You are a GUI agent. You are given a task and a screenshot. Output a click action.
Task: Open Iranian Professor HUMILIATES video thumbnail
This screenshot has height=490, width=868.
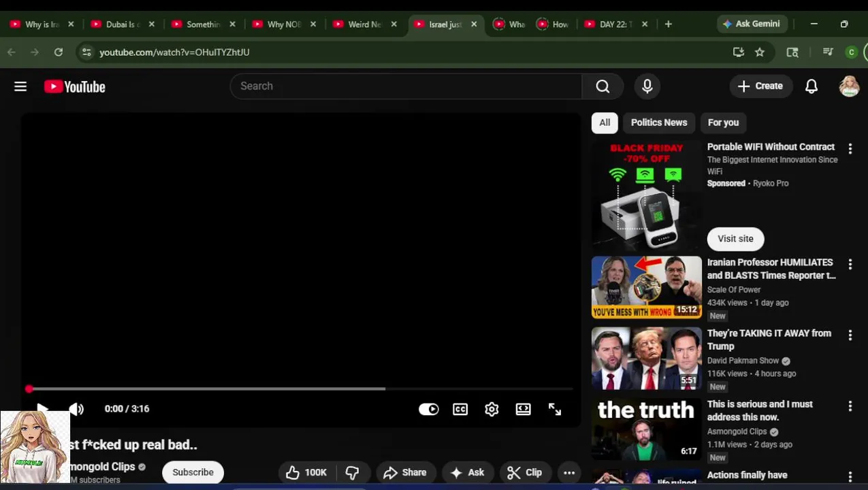pos(646,287)
